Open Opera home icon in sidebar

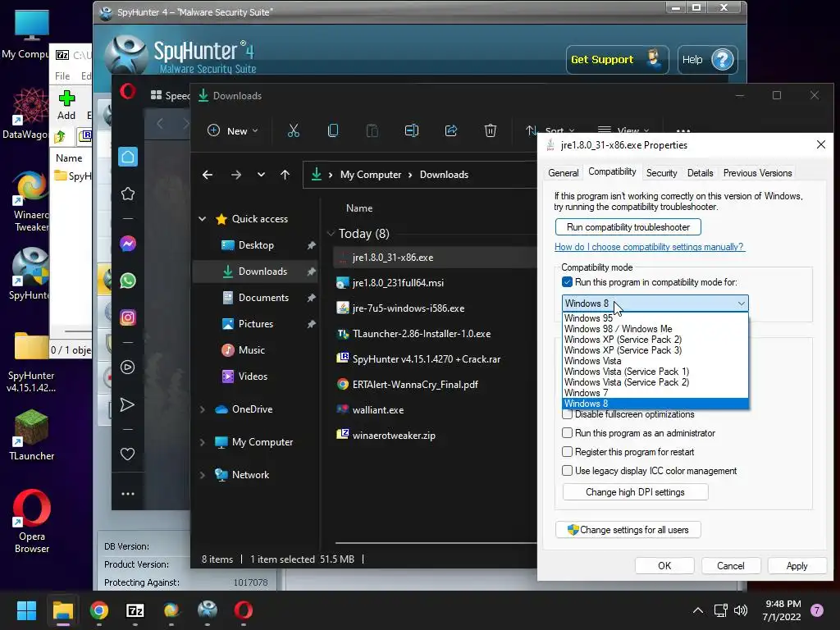(x=127, y=157)
